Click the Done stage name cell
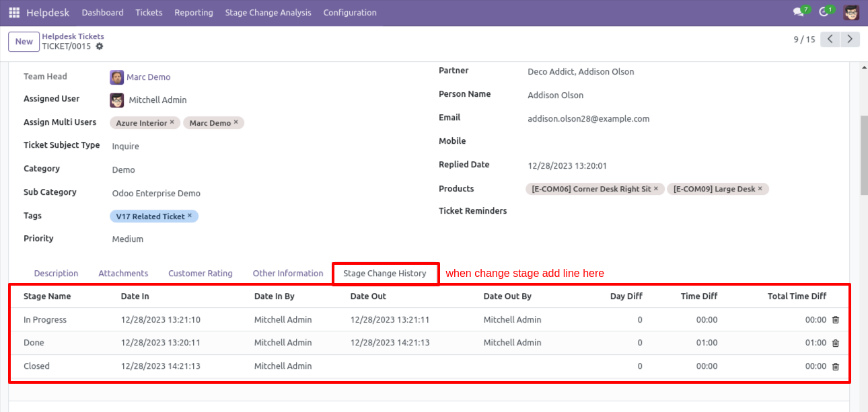 click(34, 343)
